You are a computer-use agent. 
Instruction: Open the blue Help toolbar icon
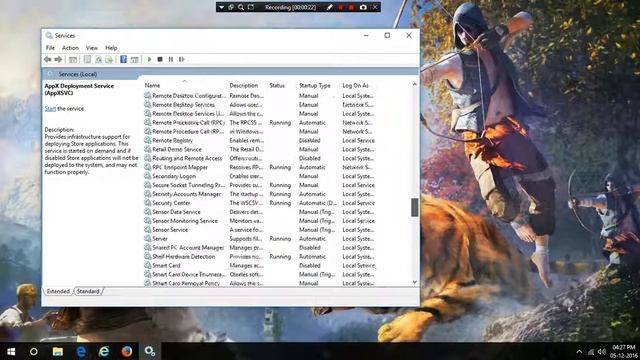[123, 60]
